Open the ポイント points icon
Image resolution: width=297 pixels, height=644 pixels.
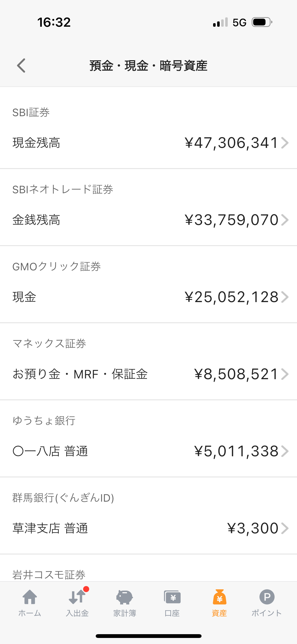coord(267,597)
